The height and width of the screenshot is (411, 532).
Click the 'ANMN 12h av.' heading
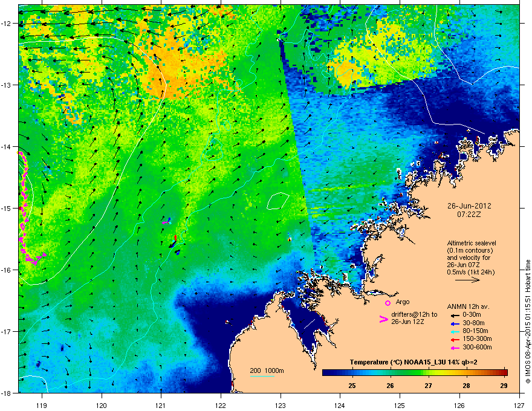tap(468, 307)
